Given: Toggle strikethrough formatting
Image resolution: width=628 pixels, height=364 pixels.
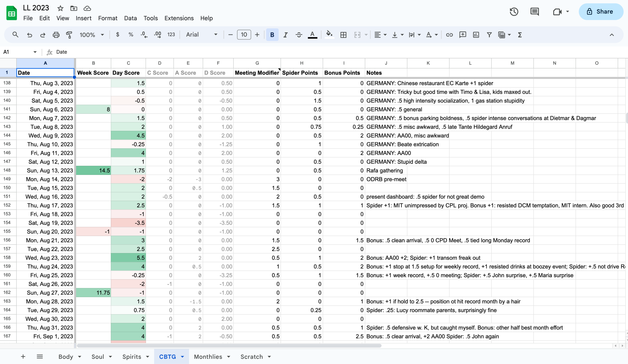Looking at the screenshot, I should click(299, 35).
